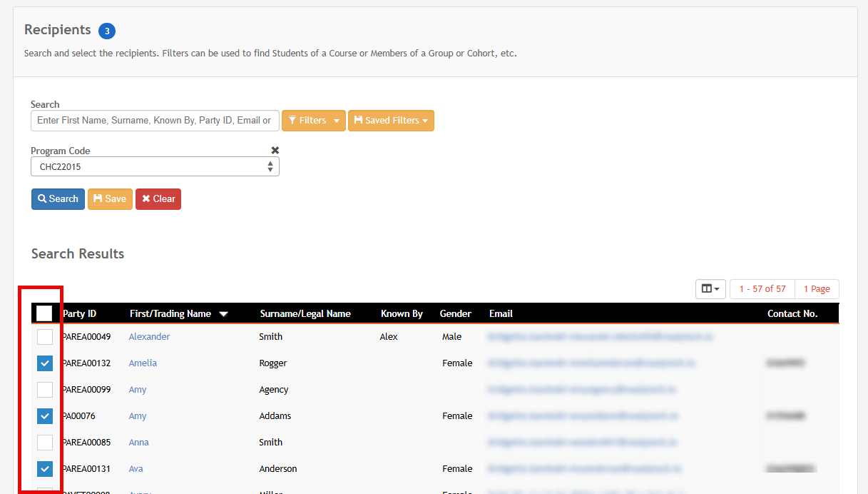The image size is (868, 494).
Task: Open the Filters dropdown
Action: click(x=314, y=121)
